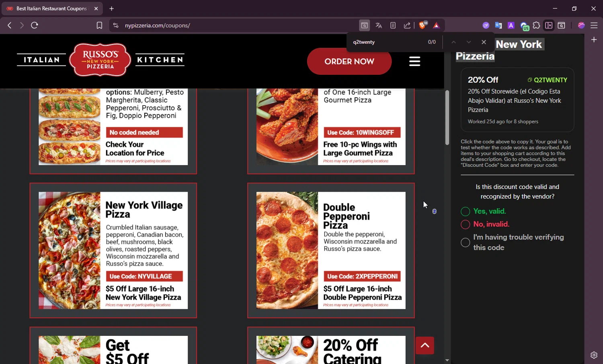
Task: Add new item with sidebar plus icon
Action: (x=594, y=40)
